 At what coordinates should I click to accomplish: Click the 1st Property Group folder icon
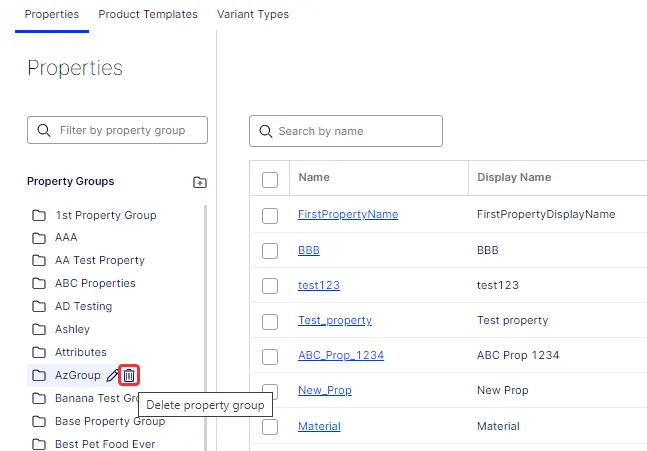pyautogui.click(x=39, y=215)
